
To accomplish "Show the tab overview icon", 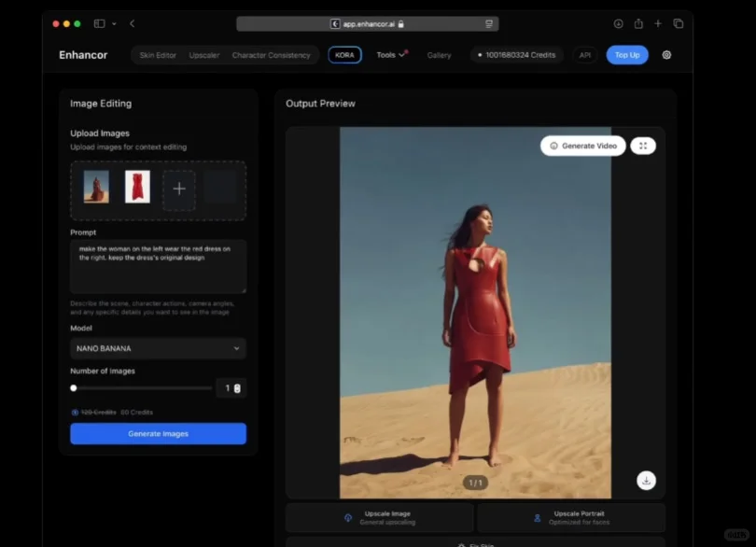I will 678,23.
